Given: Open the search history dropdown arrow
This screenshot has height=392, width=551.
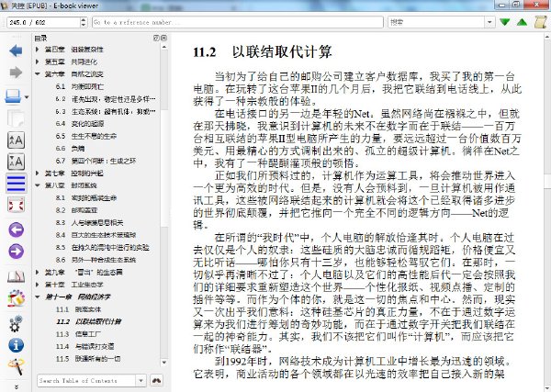Looking at the screenshot, I should [489, 22].
